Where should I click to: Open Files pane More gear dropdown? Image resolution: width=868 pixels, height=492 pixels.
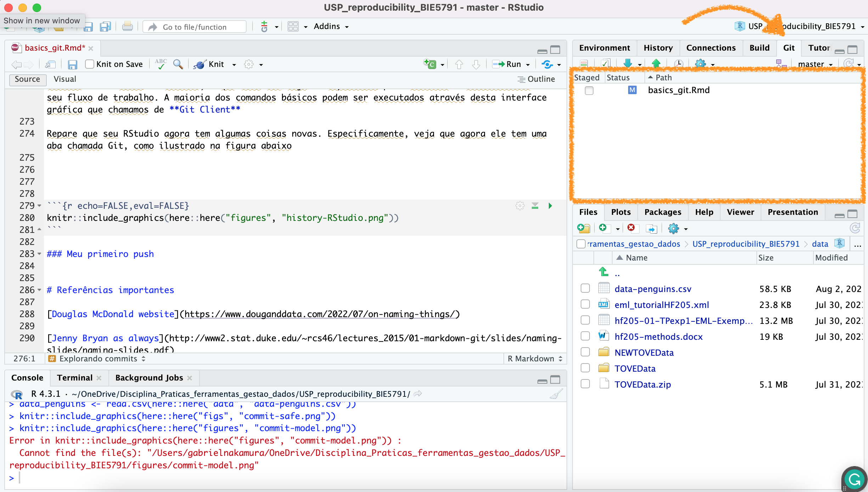[677, 229]
